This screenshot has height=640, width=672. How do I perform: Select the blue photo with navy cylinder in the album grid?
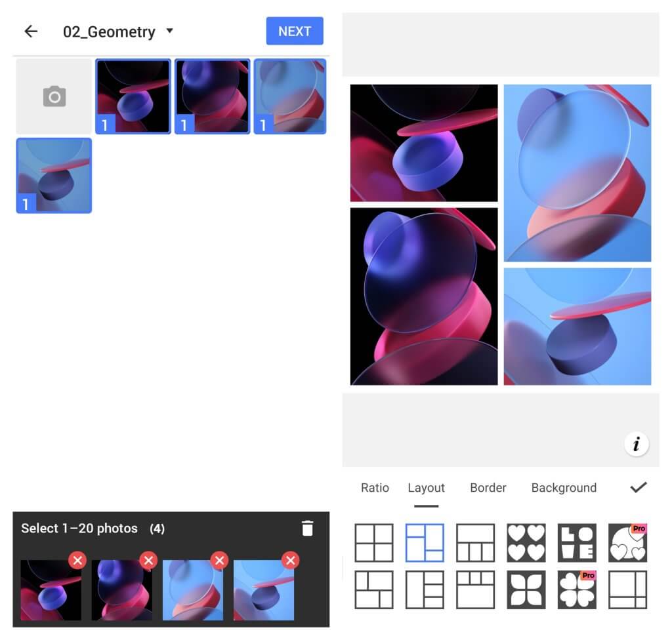click(x=54, y=176)
